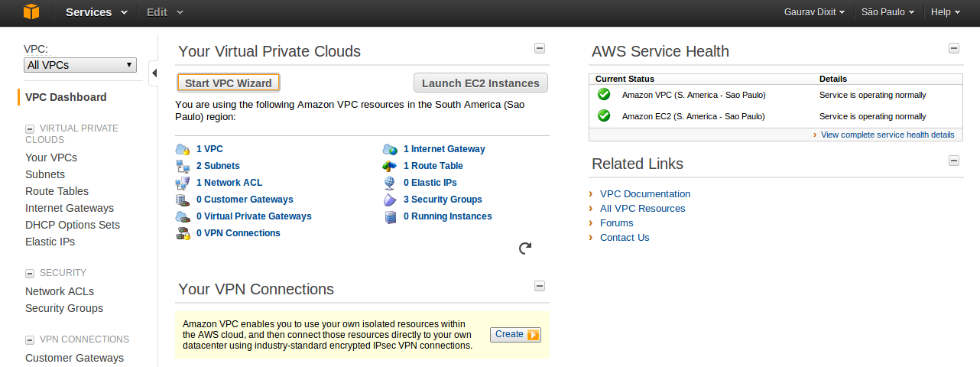Screen dimensions: 980x367
Task: Collapse the Related Links panel
Action: pos(954,161)
